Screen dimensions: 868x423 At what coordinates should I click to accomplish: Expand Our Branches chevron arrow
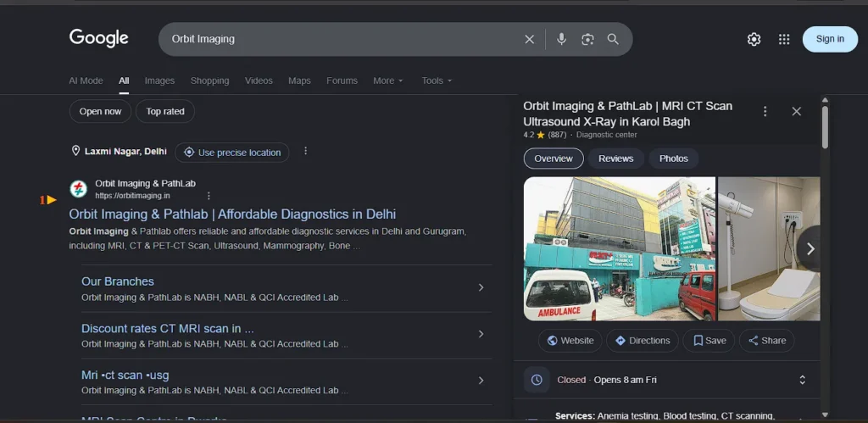[481, 287]
